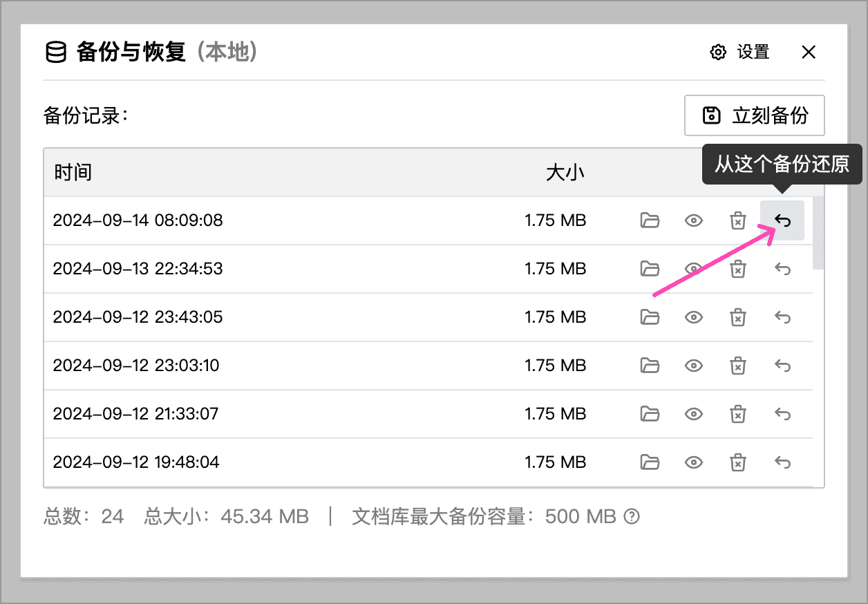Preview the 2024-09-12 23:03:10 backup

point(694,365)
